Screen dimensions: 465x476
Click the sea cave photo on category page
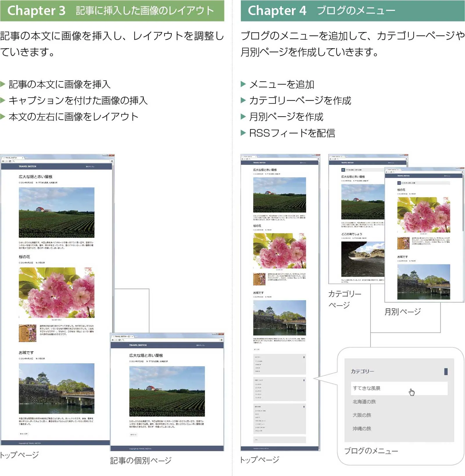tap(362, 259)
